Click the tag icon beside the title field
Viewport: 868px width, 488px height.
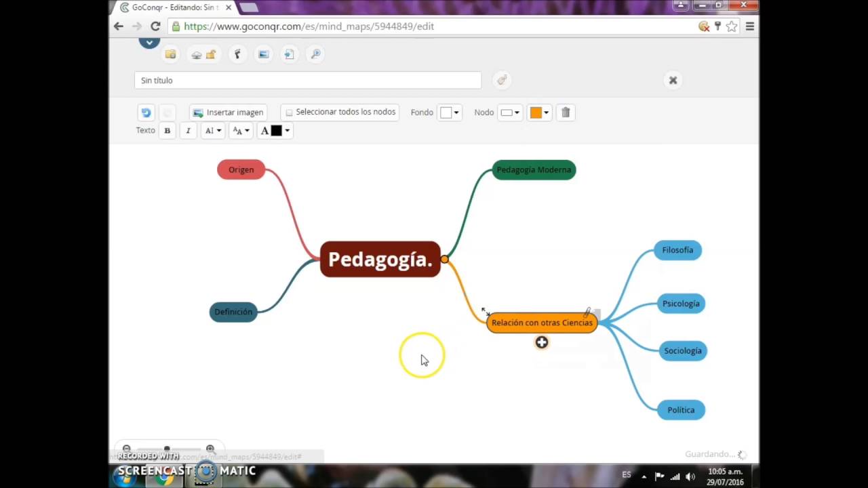(x=502, y=80)
